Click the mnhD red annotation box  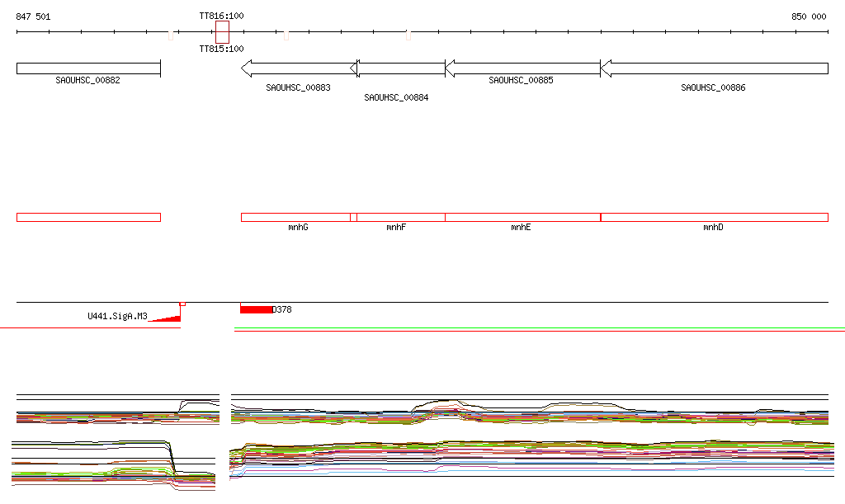tap(714, 218)
